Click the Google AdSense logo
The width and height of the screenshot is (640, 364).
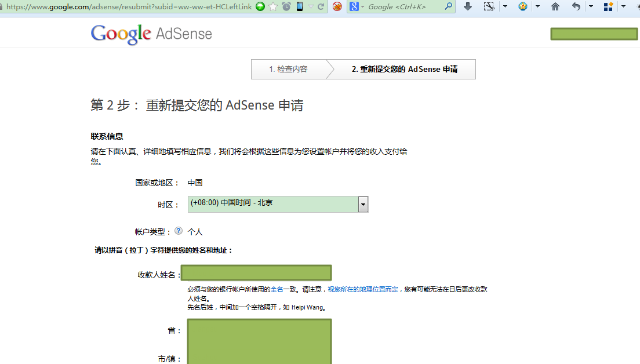click(x=151, y=34)
